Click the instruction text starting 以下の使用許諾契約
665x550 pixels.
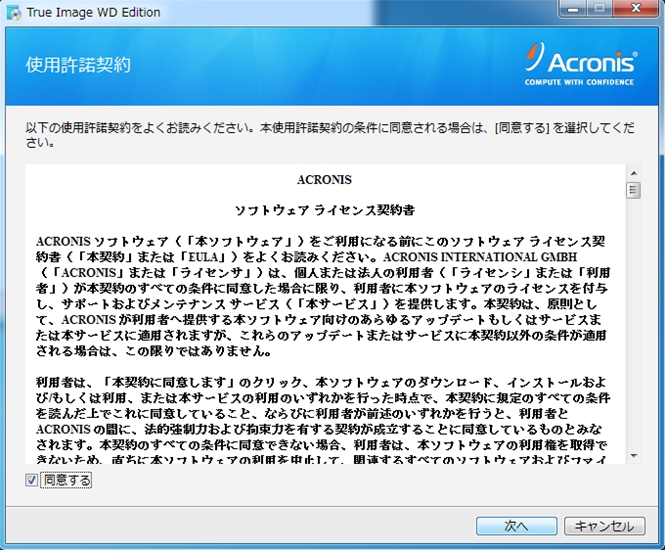[x=330, y=135]
